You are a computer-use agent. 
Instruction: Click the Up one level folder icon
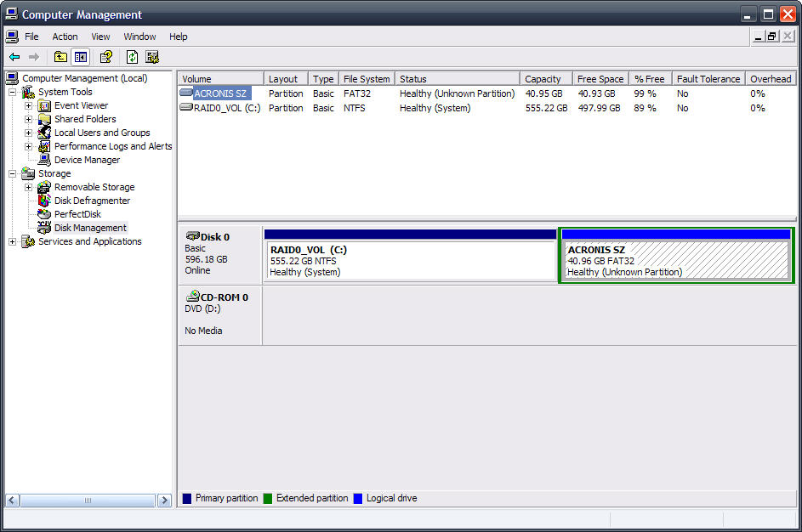(x=60, y=57)
